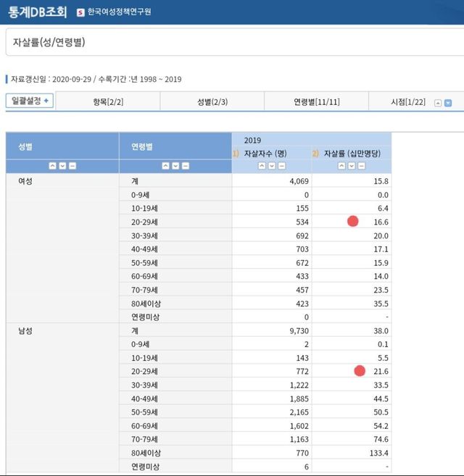Screen dimensions: 464x476
Task: Click the 통계DB조회 page title
Action: 38,12
